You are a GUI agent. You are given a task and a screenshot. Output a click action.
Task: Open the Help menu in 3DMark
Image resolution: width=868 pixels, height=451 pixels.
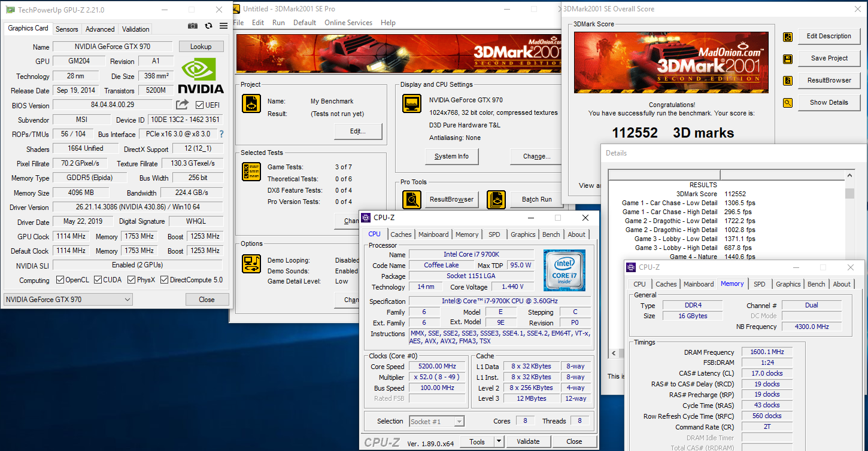pyautogui.click(x=388, y=23)
